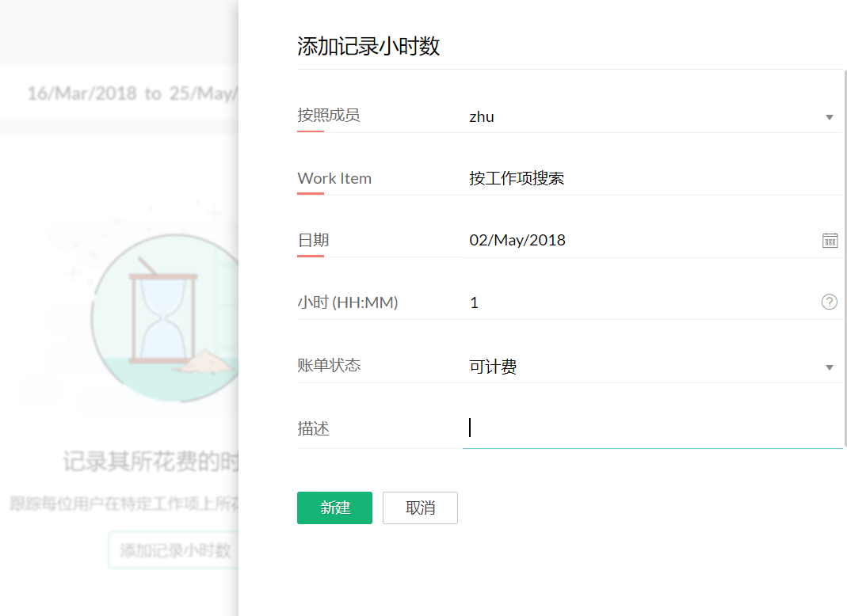Expand the 按照成员 dropdown arrow

pos(830,117)
